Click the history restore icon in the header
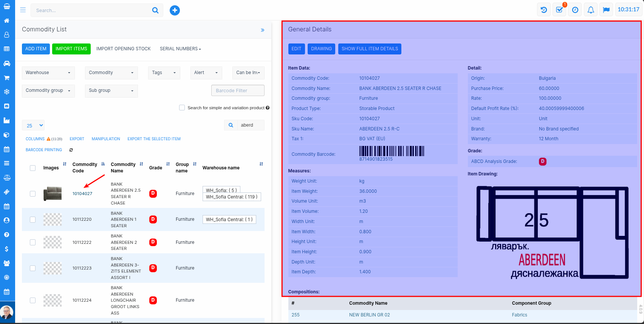This screenshot has height=324, width=644. pos(544,10)
